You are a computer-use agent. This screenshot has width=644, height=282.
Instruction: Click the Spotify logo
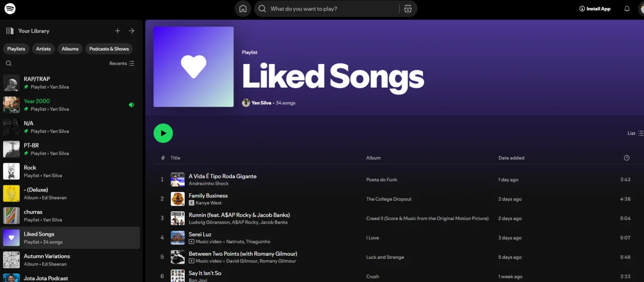point(10,9)
